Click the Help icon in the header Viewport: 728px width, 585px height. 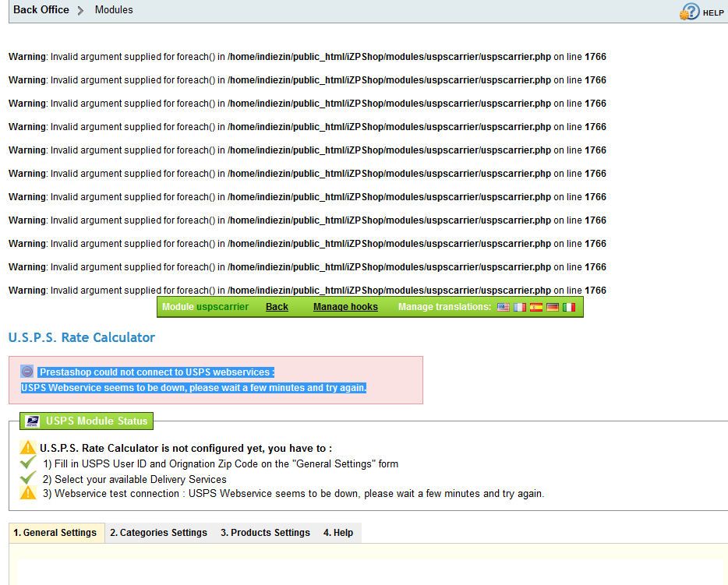(x=690, y=12)
